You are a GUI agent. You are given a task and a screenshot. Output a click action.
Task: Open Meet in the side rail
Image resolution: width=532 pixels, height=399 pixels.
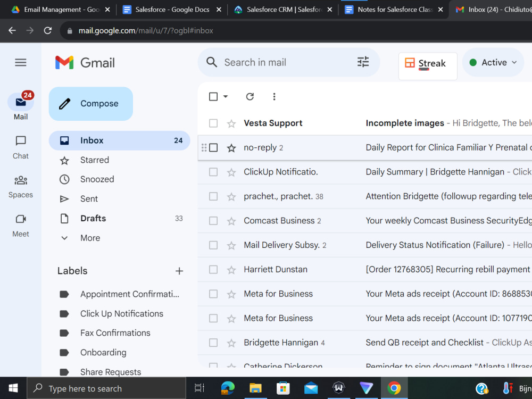point(21,226)
